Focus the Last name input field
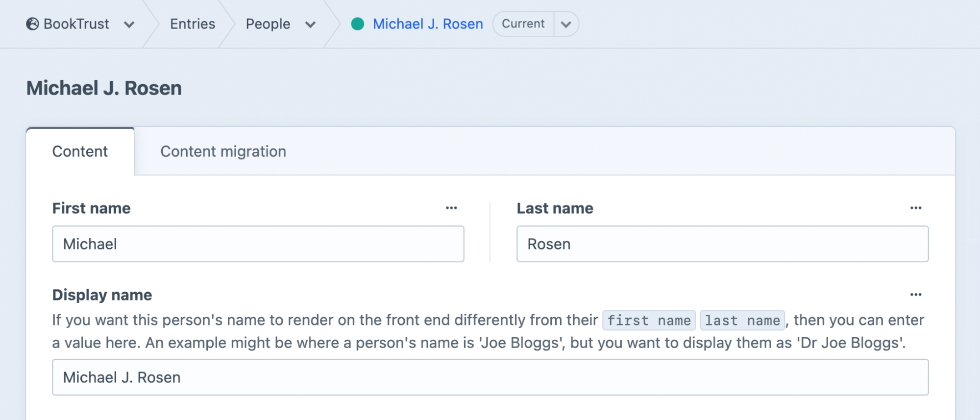 click(x=723, y=244)
